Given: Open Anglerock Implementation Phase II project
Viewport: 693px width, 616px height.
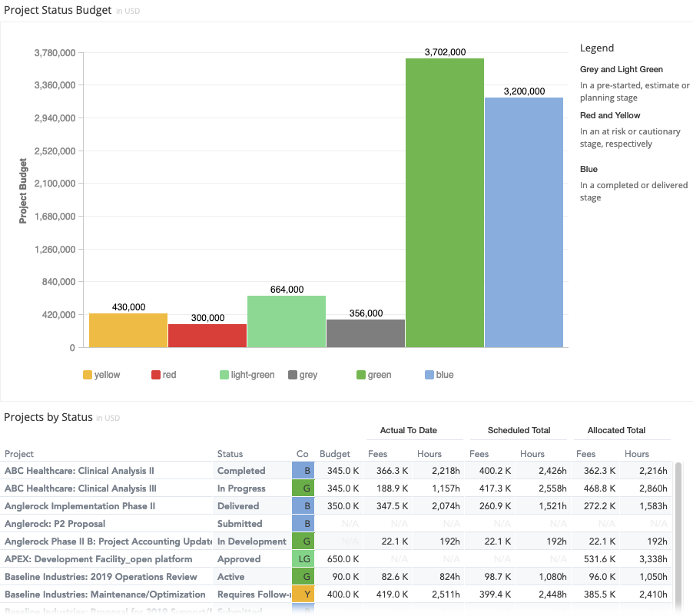Looking at the screenshot, I should pyautogui.click(x=80, y=506).
